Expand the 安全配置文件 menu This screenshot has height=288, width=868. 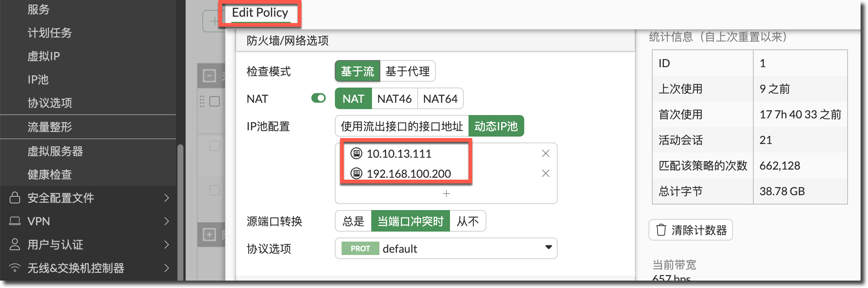(x=166, y=198)
